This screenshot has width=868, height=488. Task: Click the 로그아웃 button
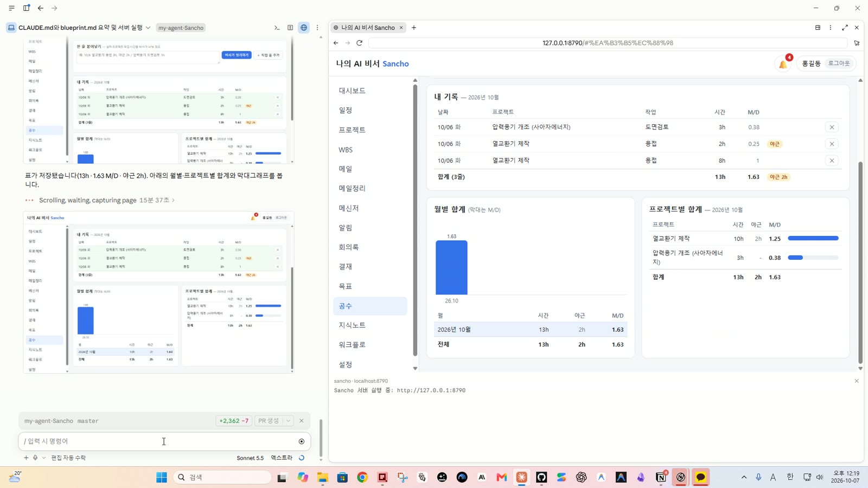click(839, 63)
